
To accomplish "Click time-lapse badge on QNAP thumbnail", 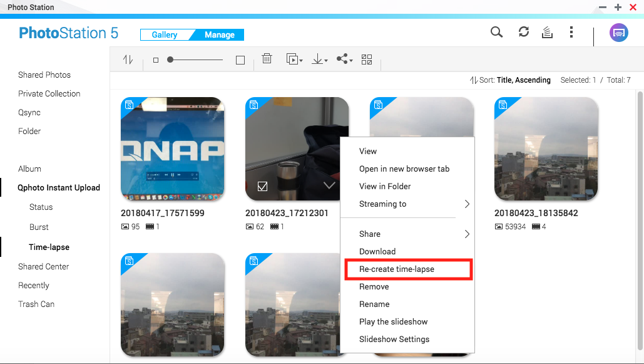I will point(129,105).
